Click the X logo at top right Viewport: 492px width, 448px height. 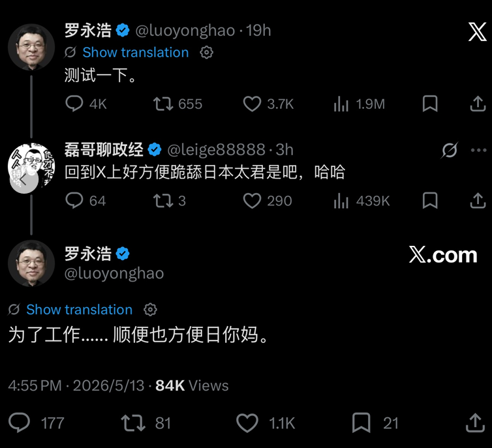pos(477,31)
